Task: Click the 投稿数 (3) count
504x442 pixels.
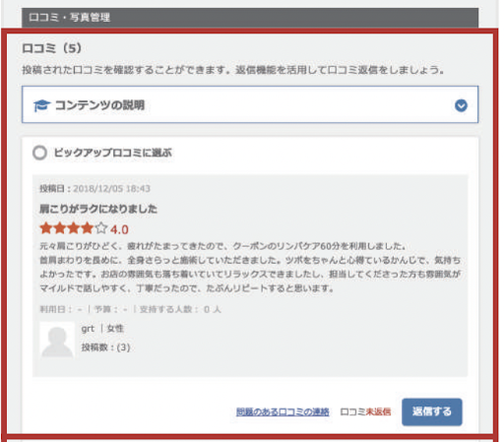Action: click(105, 347)
